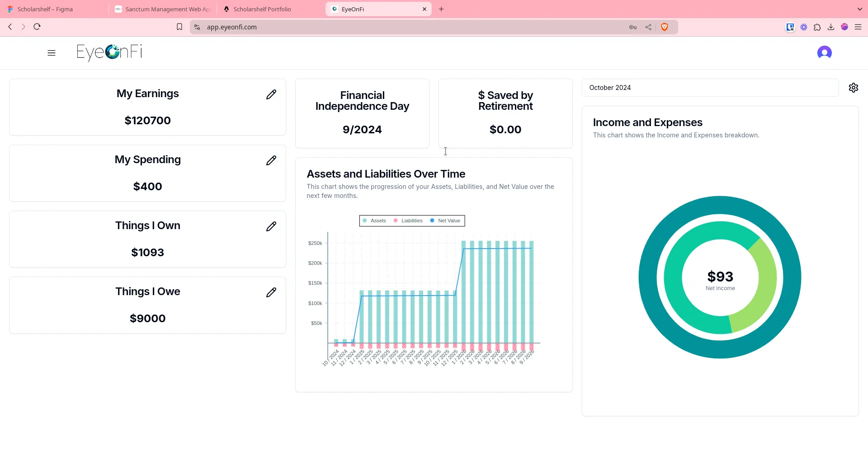The height and width of the screenshot is (470, 868).
Task: Edit Things I Owe with the pencil icon
Action: point(271,292)
